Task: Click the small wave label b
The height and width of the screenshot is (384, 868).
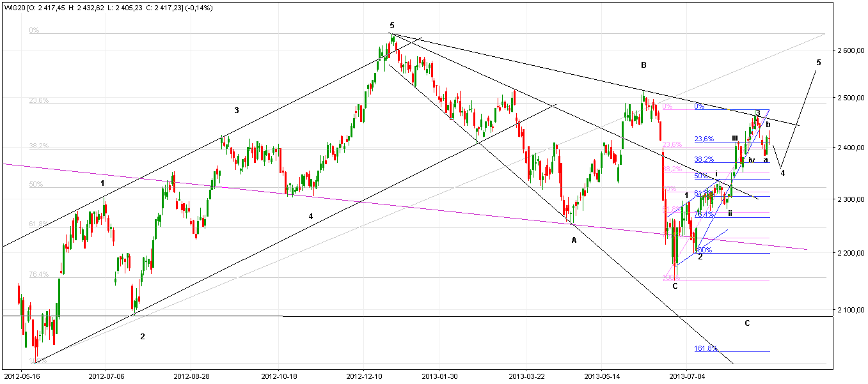Action: (x=768, y=125)
